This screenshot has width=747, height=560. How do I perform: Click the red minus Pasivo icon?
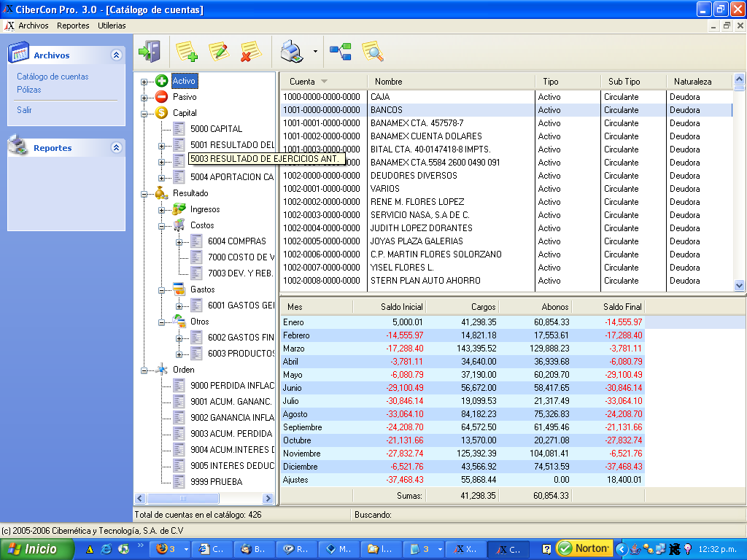[x=161, y=97]
